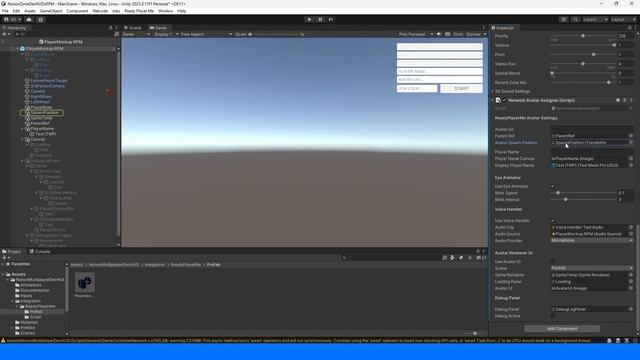The image size is (640, 360).
Task: Open the global search magnifier icon
Action: [x=575, y=19]
